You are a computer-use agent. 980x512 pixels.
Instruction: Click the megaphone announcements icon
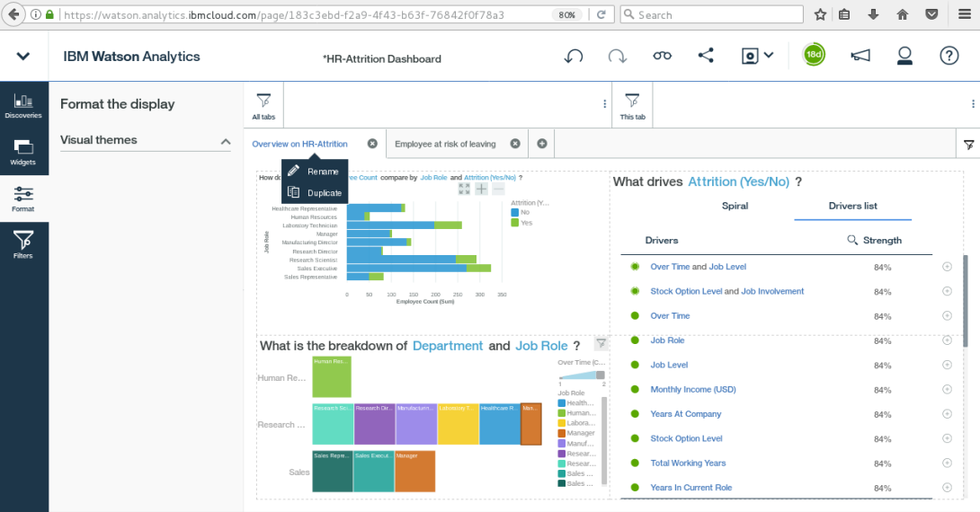click(x=860, y=56)
